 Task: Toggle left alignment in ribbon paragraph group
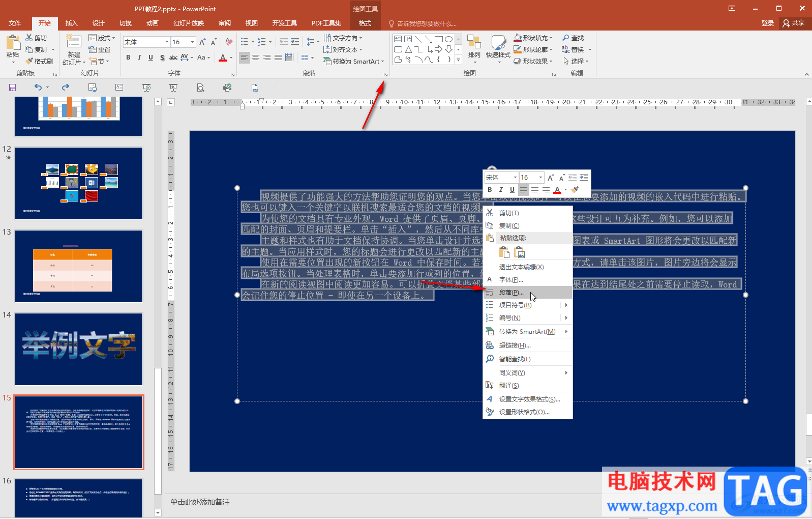click(x=245, y=57)
